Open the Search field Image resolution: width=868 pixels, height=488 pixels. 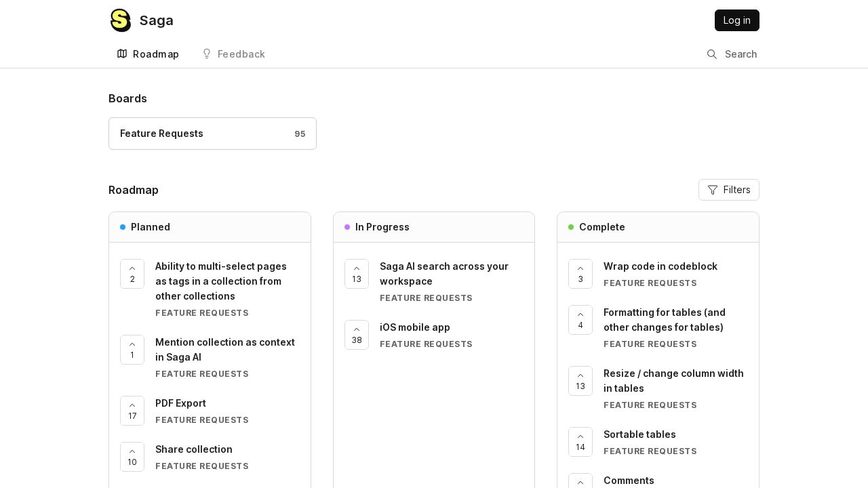pos(732,54)
